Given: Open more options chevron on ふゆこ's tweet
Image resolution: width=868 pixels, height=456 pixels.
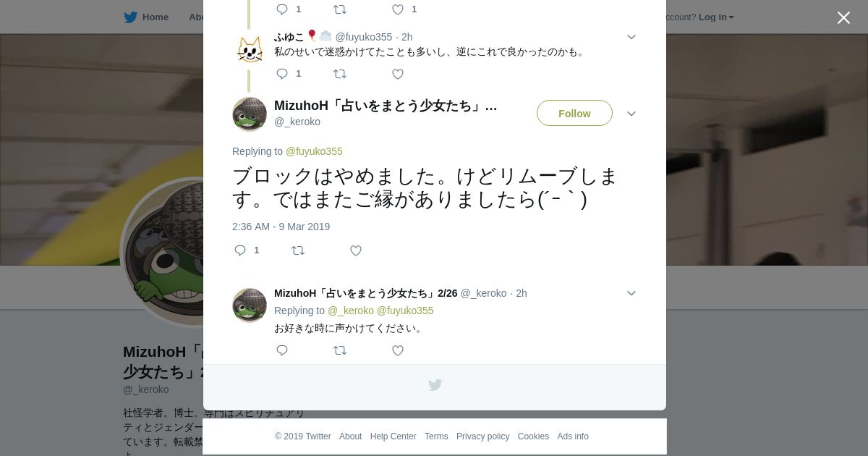Looking at the screenshot, I should 631,37.
